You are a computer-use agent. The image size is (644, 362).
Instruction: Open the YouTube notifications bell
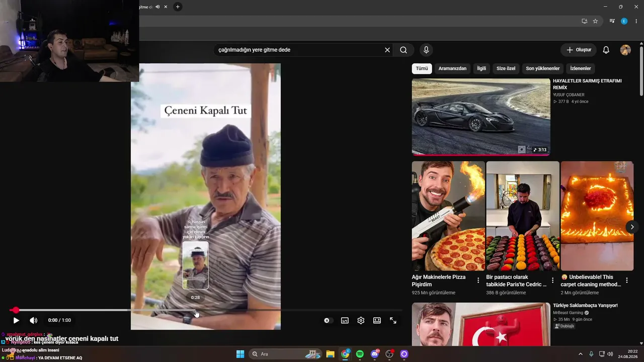coord(606,50)
